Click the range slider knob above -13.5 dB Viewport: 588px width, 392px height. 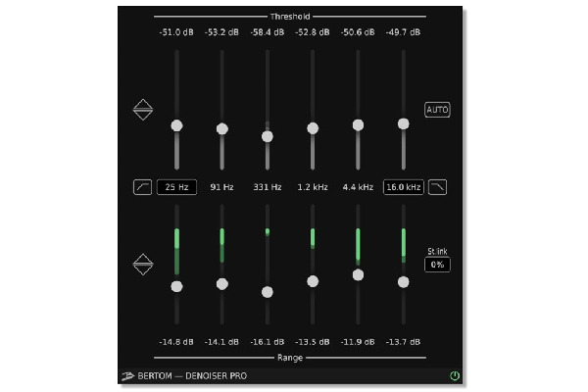click(x=313, y=281)
